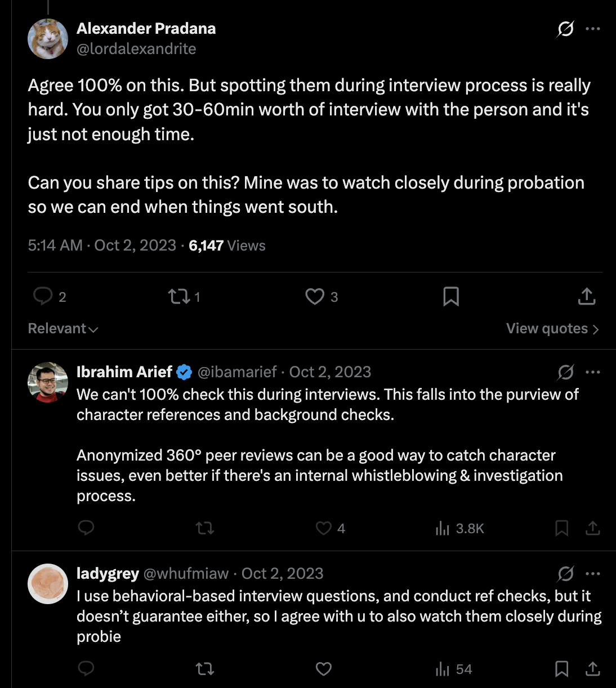Share ladygrey's reply

tap(592, 669)
